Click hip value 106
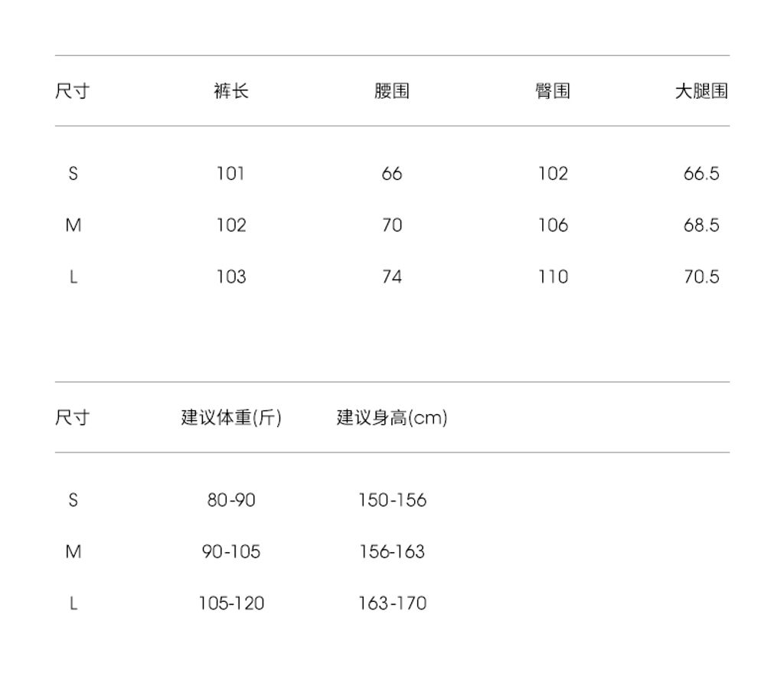 click(553, 225)
